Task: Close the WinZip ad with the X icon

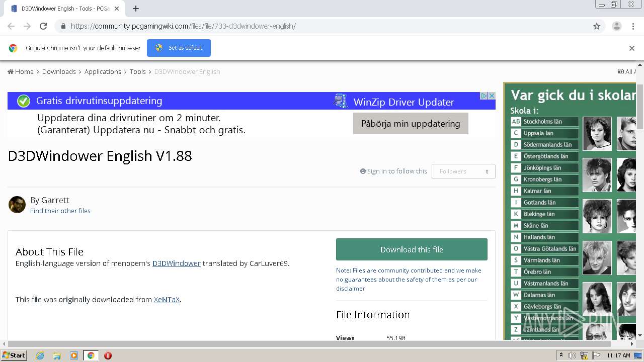Action: tap(492, 96)
